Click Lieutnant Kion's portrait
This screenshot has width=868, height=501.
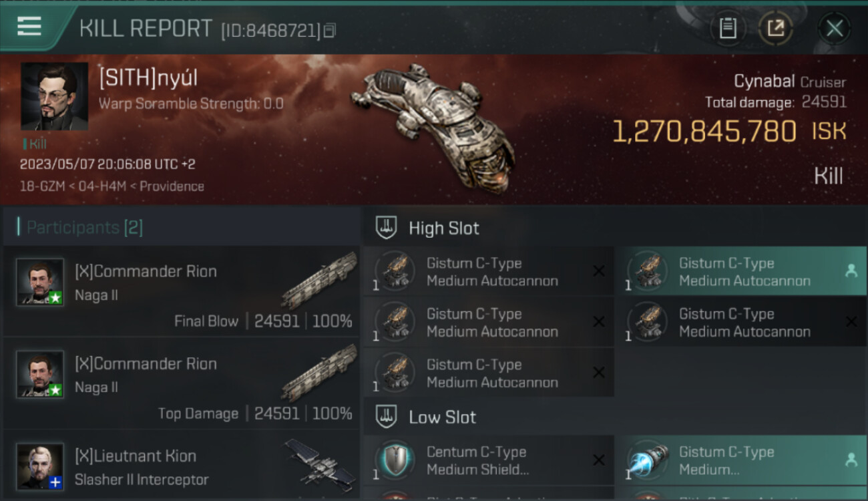[40, 466]
